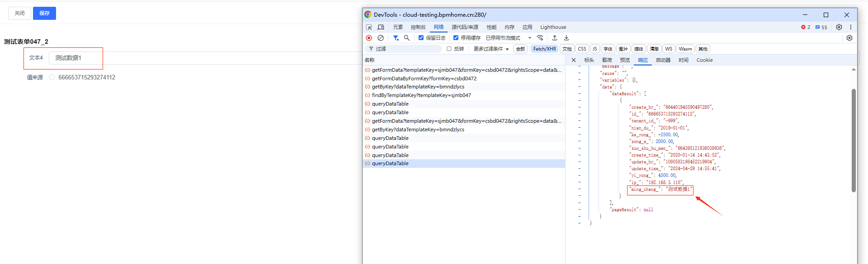Viewport: 868px width, 264px height.
Task: Switch to the 控制台 tab
Action: coord(418,27)
